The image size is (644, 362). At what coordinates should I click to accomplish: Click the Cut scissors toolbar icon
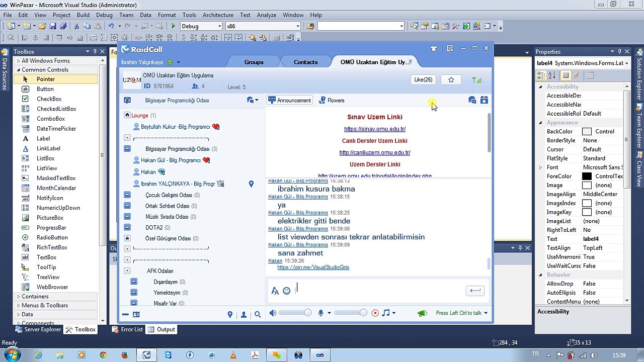[x=76, y=26]
